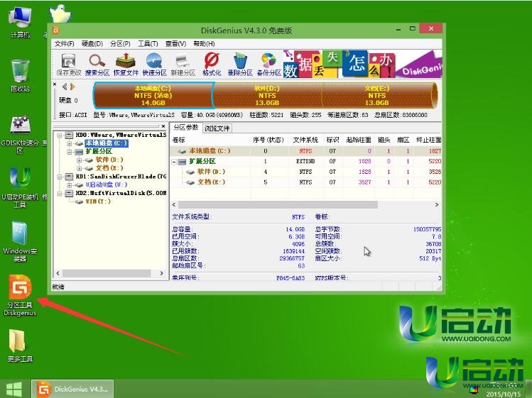Open Computer (计算机) desktop icon

(20, 23)
